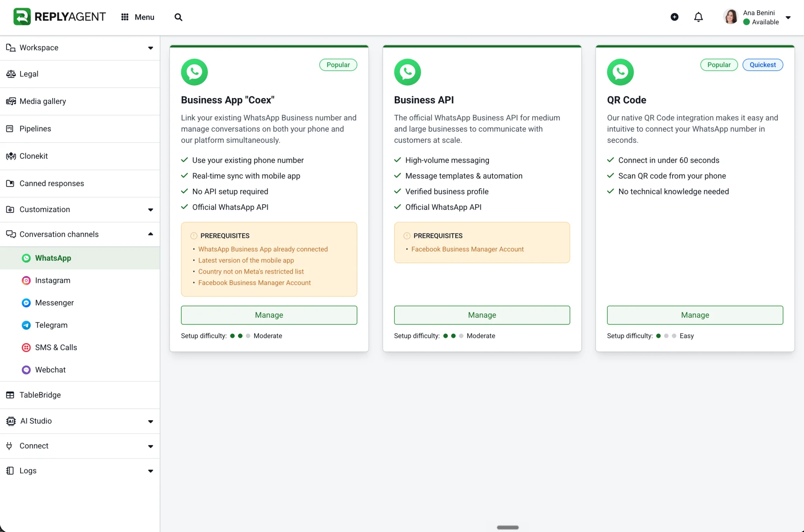Click Popular badge on QR Code card
The height and width of the screenshot is (532, 804).
pos(719,65)
